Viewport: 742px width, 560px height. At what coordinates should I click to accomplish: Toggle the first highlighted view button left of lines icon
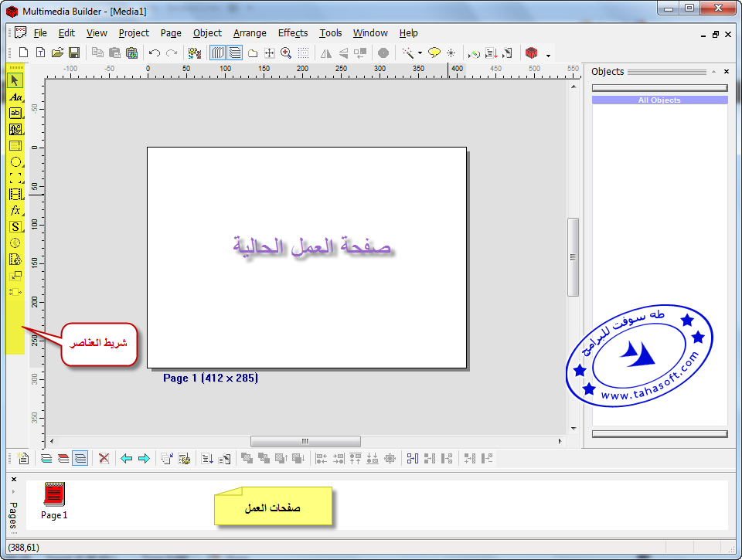[x=218, y=53]
